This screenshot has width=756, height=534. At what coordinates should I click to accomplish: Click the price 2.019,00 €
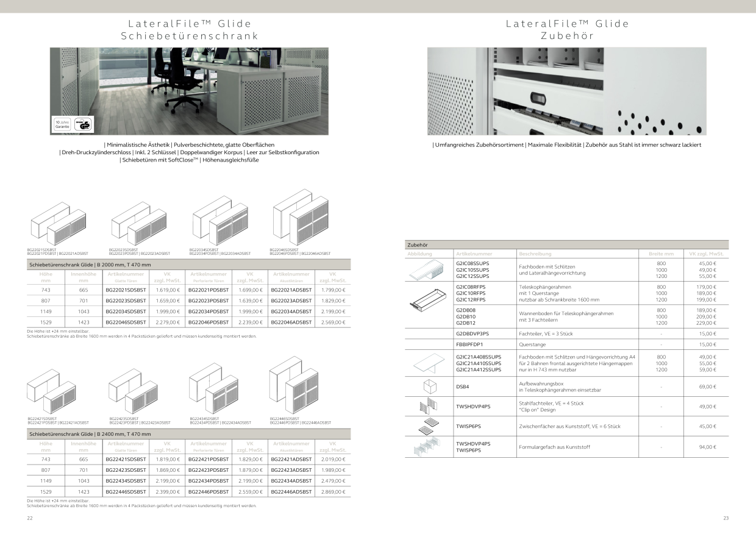tap(333, 459)
